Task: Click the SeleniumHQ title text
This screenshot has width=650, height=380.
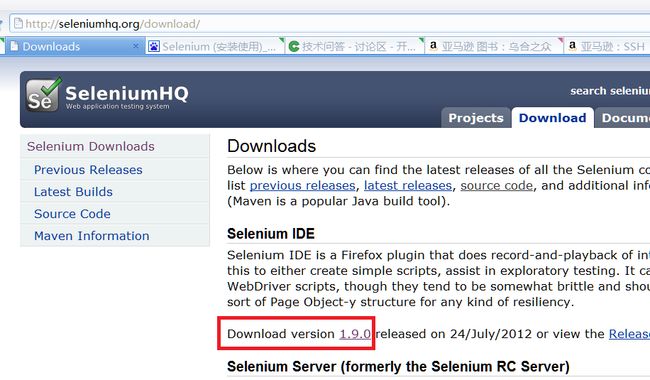Action: [x=127, y=93]
